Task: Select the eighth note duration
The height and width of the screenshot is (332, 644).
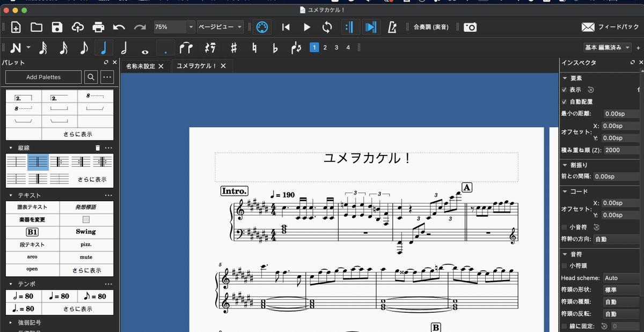Action: click(x=84, y=48)
